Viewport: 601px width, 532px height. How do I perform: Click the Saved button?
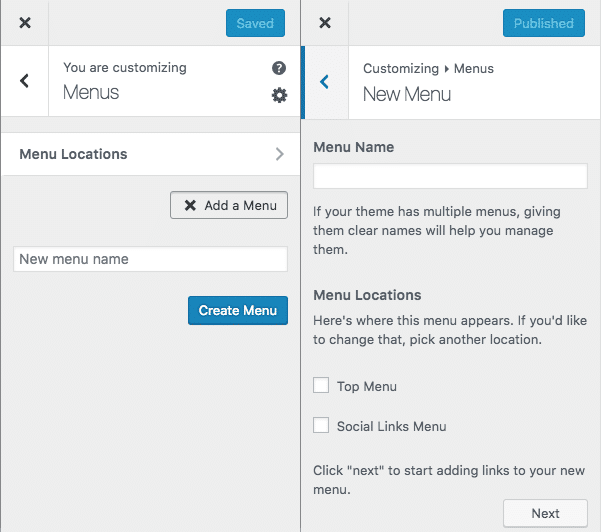(255, 23)
